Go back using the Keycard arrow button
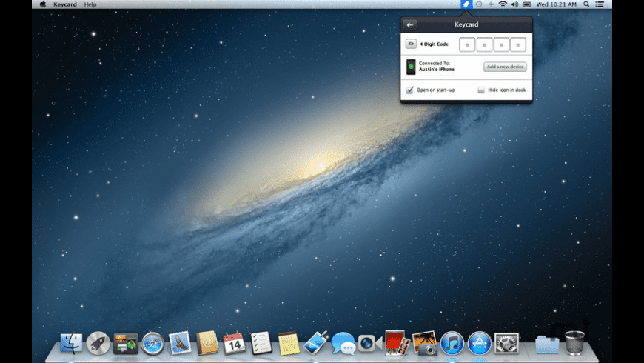 click(410, 24)
